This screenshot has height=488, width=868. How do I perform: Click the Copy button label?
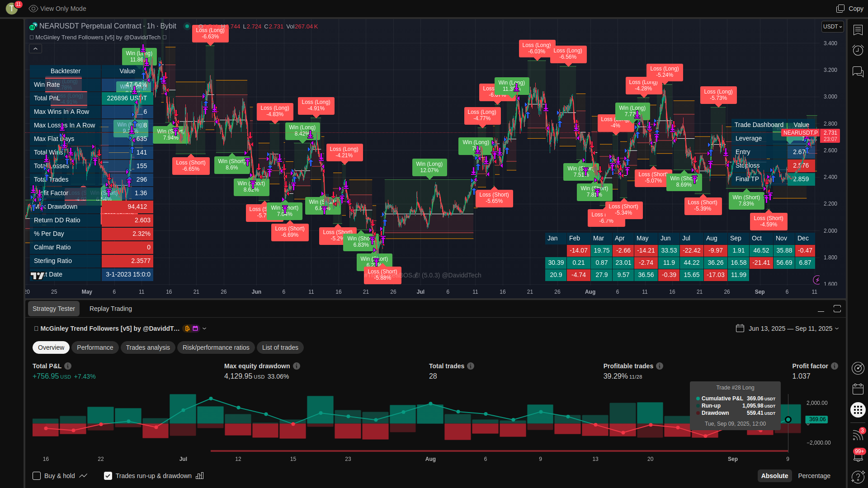coord(856,9)
